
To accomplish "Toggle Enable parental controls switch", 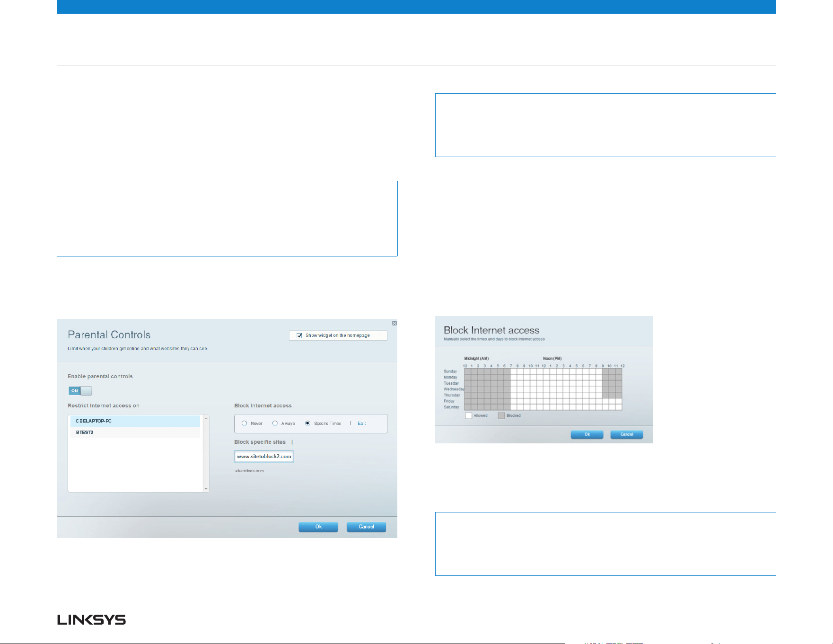I will [x=80, y=391].
